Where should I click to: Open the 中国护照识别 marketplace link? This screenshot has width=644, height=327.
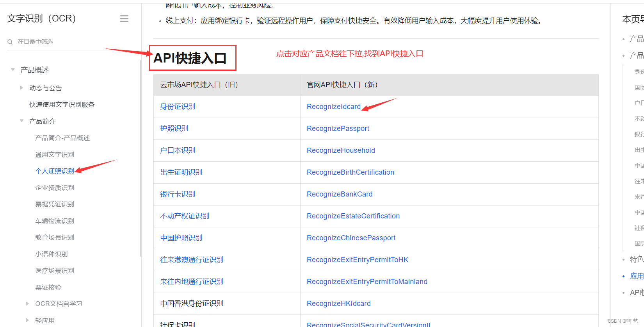tap(181, 238)
